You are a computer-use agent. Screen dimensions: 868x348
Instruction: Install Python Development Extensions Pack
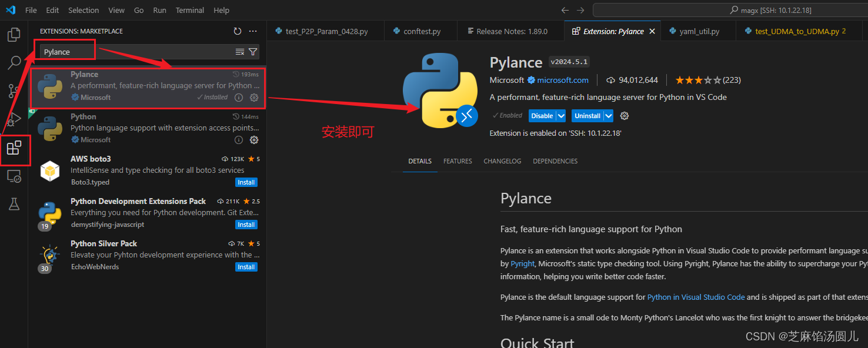coord(246,225)
